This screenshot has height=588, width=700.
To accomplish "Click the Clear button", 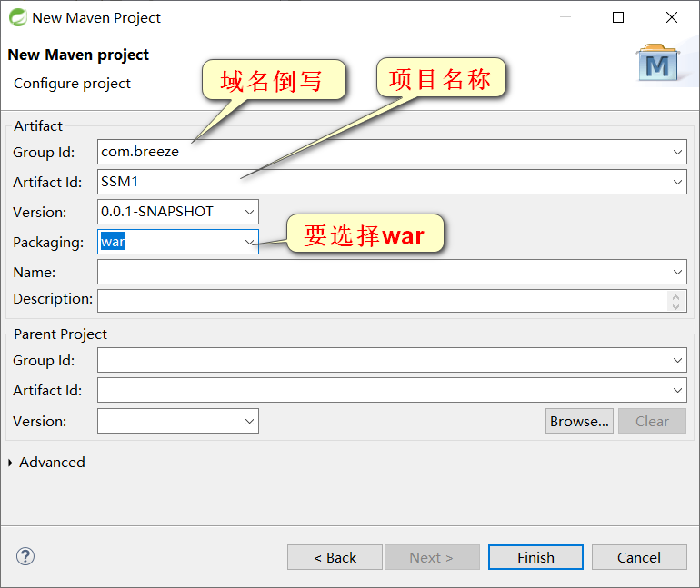I will pos(652,421).
